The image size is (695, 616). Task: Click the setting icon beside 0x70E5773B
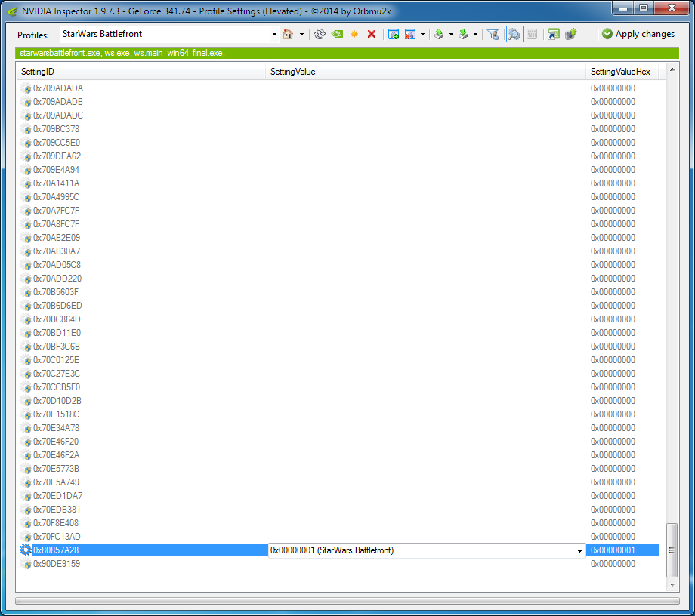pyautogui.click(x=26, y=469)
